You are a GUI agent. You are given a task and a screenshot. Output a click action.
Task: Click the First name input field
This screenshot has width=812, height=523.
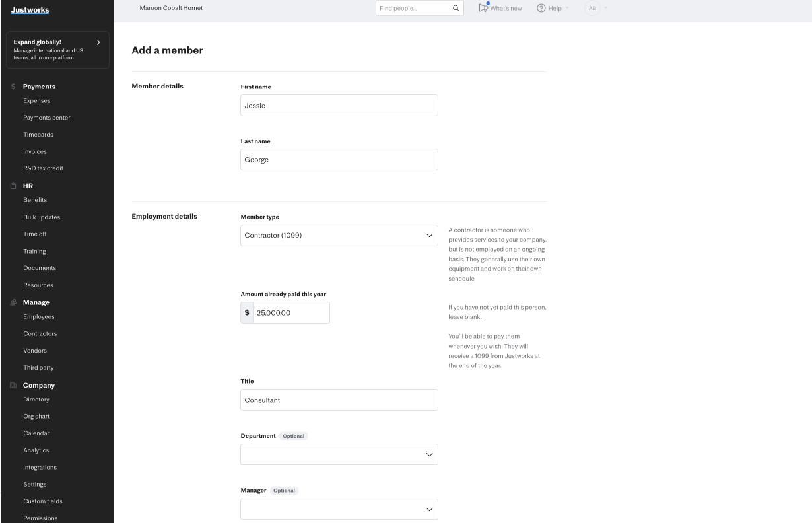click(x=339, y=106)
